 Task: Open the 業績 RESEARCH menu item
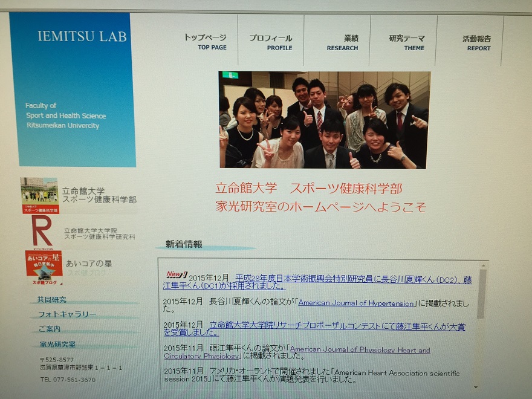pos(343,42)
